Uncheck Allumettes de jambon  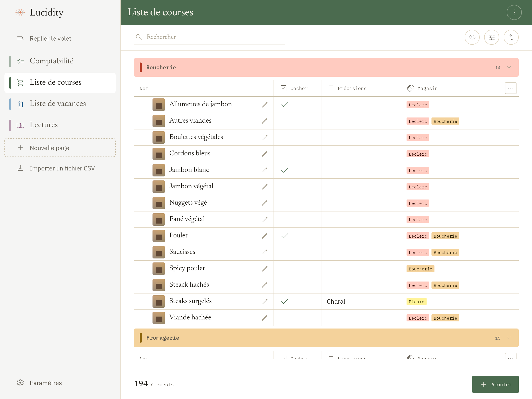click(285, 105)
